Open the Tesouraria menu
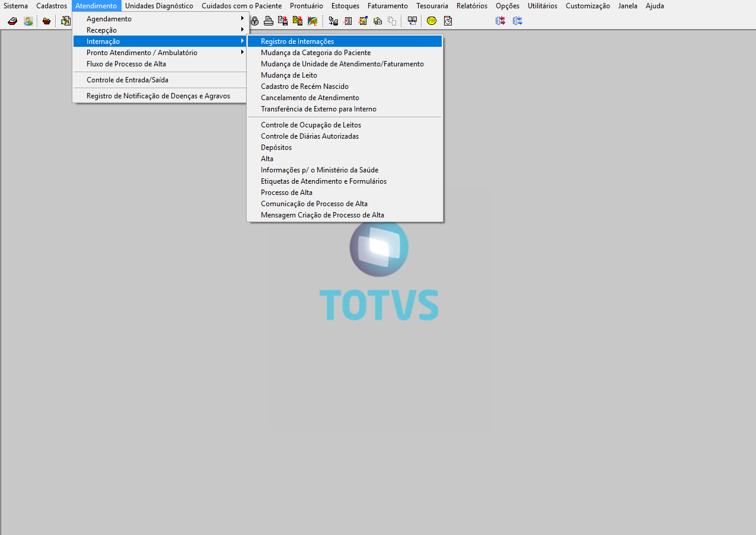The width and height of the screenshot is (756, 535). tap(432, 6)
